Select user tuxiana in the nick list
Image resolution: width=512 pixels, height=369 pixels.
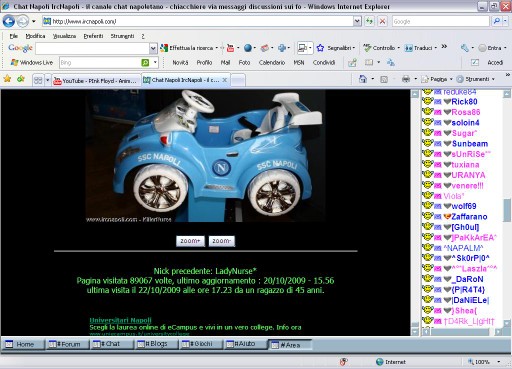coord(465,165)
